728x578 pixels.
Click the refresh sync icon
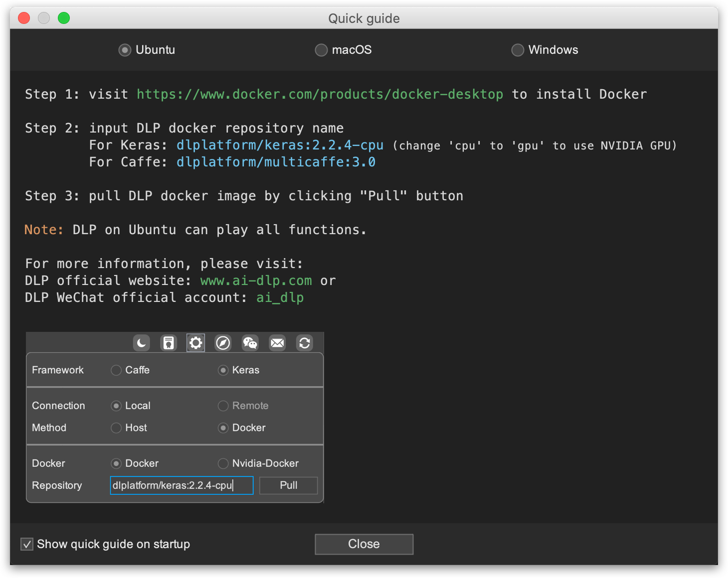click(x=305, y=343)
